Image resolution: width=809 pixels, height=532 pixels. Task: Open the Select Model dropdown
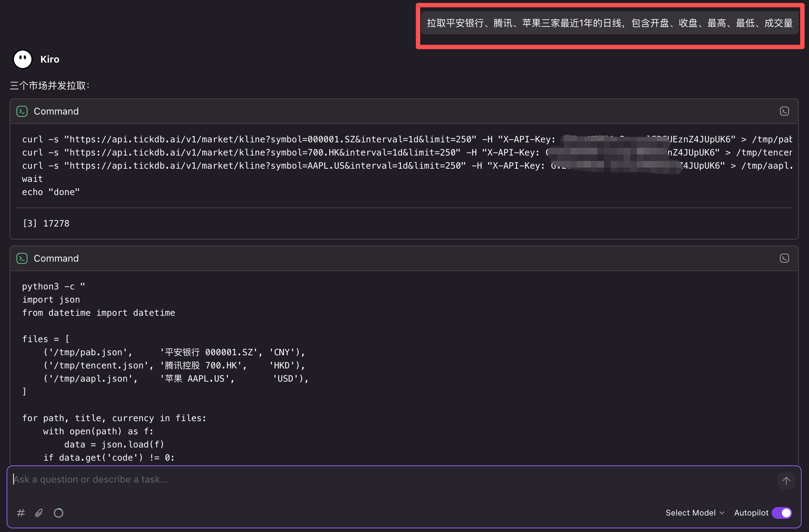point(691,513)
